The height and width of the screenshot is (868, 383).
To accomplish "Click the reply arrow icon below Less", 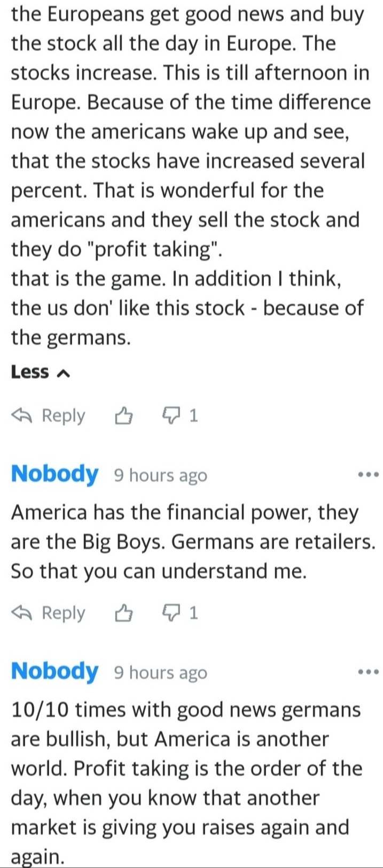I will [x=22, y=416].
